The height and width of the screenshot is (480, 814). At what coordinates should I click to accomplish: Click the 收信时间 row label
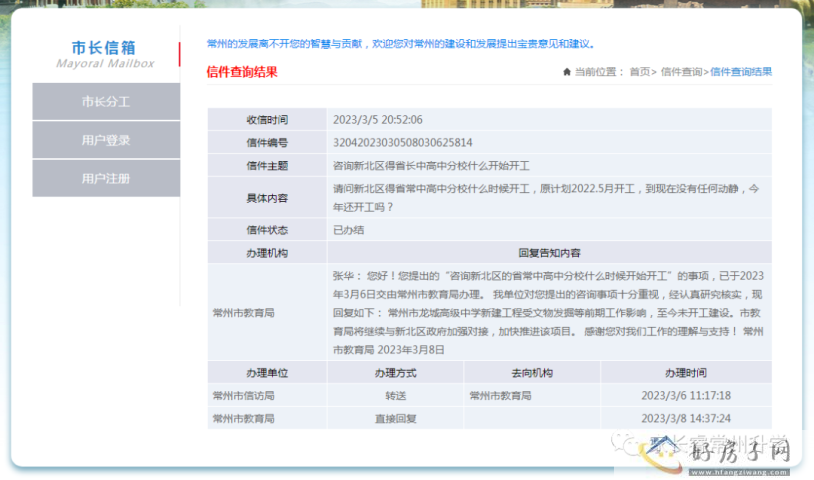coord(267,120)
